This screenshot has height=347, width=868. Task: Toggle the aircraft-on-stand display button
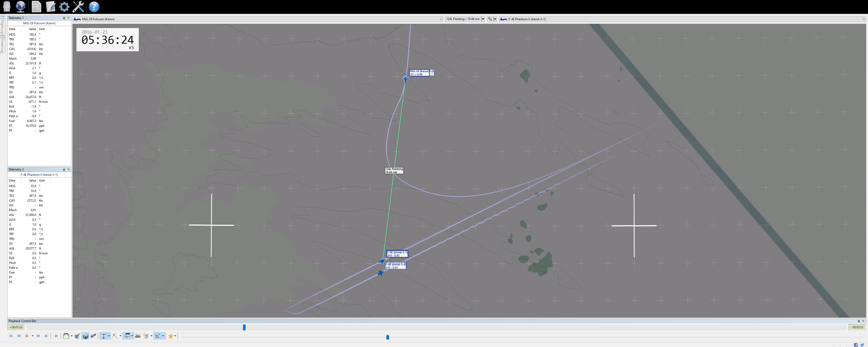pos(103,336)
